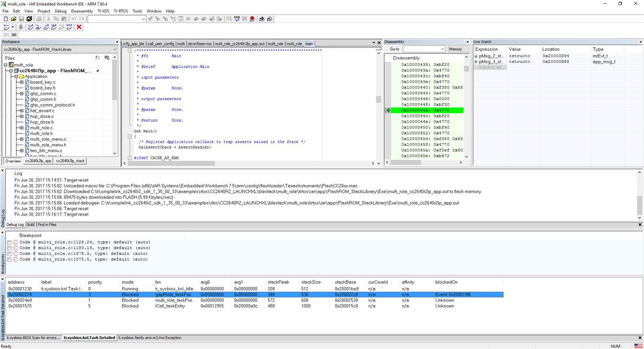Viewport: 644px width, 349px height.
Task: Switch to the devinfoservice editor tab
Action: coord(200,43)
